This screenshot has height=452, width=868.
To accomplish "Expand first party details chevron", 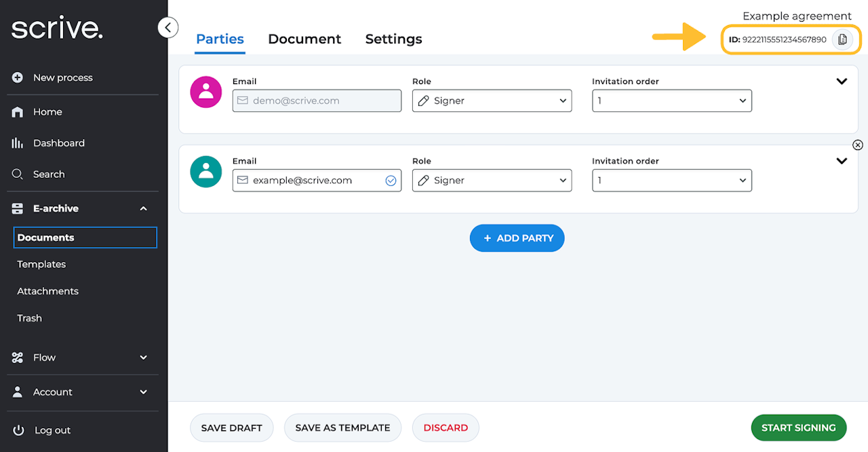I will click(x=842, y=81).
